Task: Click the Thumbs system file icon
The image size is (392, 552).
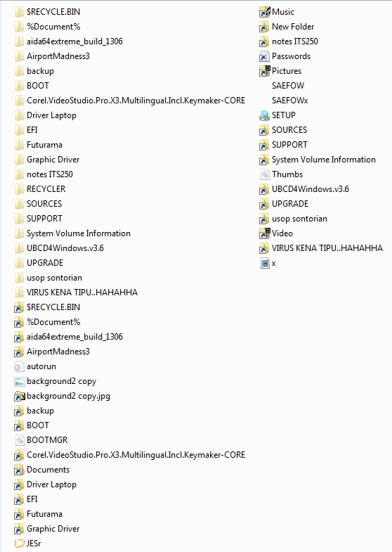Action: (265, 174)
